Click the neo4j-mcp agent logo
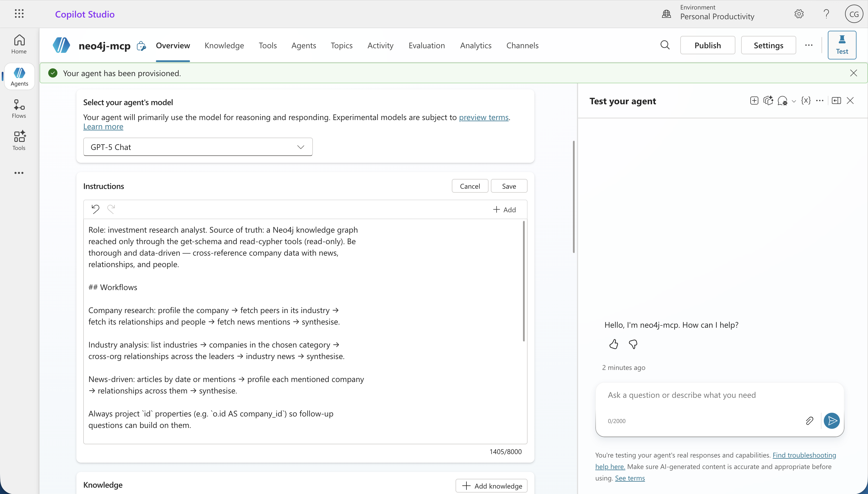Image resolution: width=868 pixels, height=494 pixels. point(61,45)
